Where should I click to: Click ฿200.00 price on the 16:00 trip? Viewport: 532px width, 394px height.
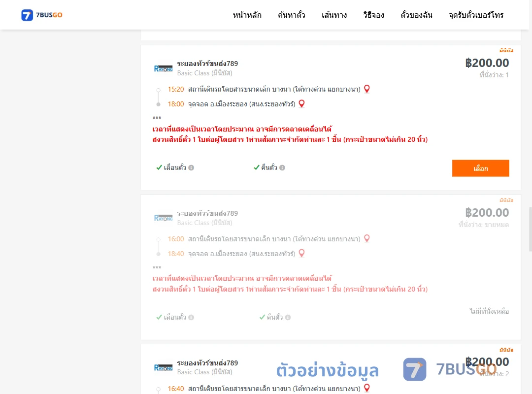coord(487,212)
